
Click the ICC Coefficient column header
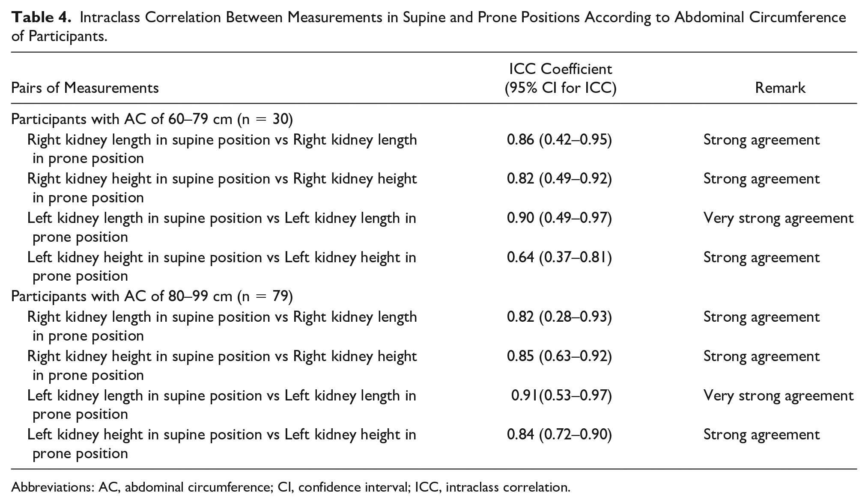[561, 78]
